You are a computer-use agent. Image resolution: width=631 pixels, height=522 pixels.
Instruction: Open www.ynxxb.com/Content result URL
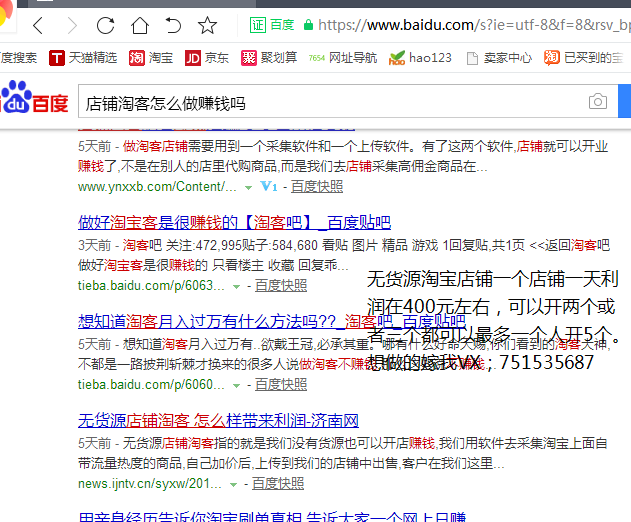pyautogui.click(x=157, y=187)
